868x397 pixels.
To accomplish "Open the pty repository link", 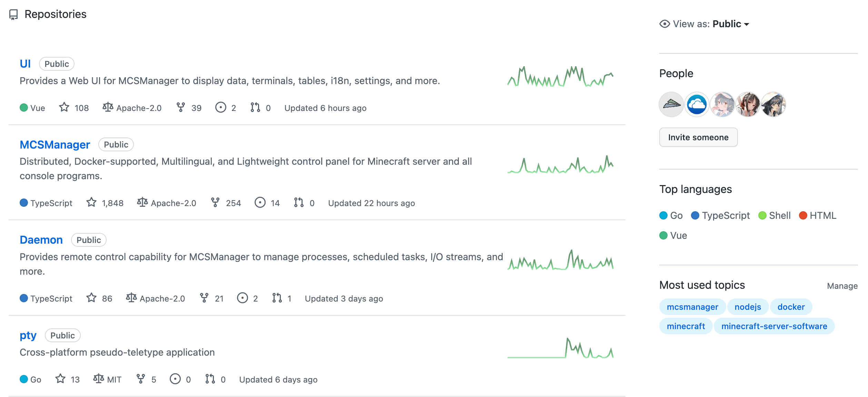I will [28, 336].
